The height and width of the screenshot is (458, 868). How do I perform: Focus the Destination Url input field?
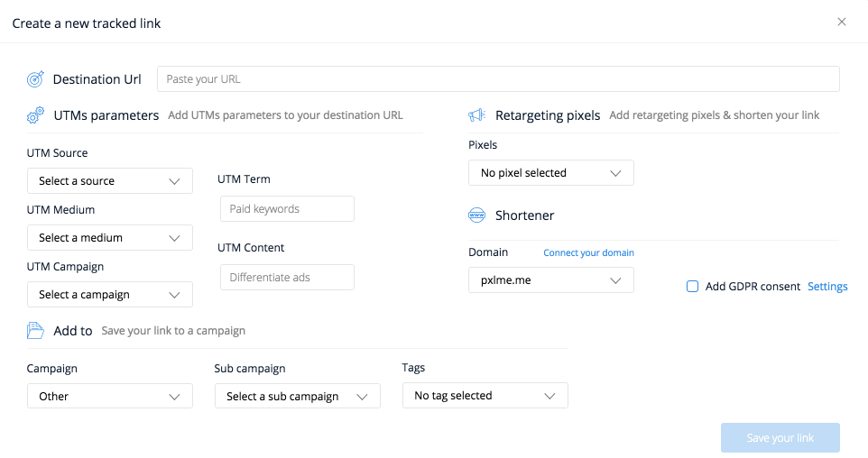(x=498, y=79)
